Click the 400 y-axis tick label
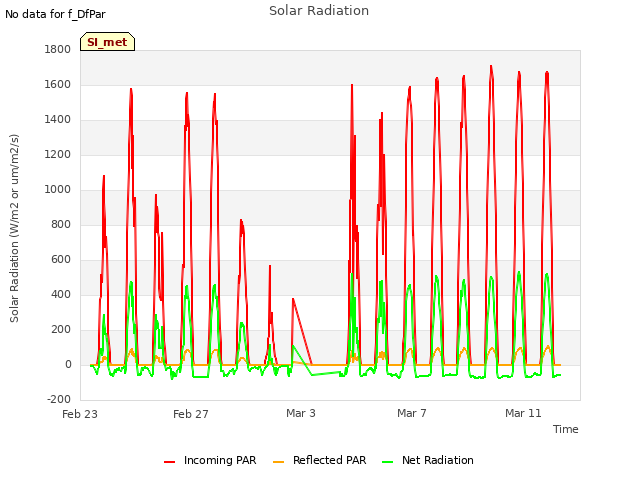This screenshot has height=480, width=640. pyautogui.click(x=61, y=294)
